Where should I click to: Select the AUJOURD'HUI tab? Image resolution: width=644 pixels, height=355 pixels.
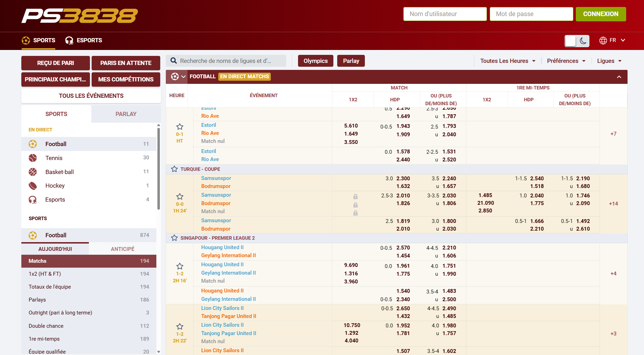point(55,249)
